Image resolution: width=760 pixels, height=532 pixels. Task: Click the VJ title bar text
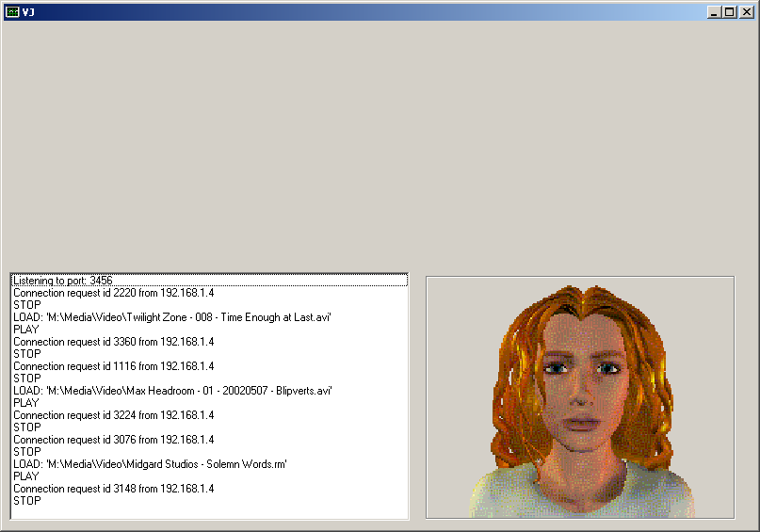tap(29, 12)
